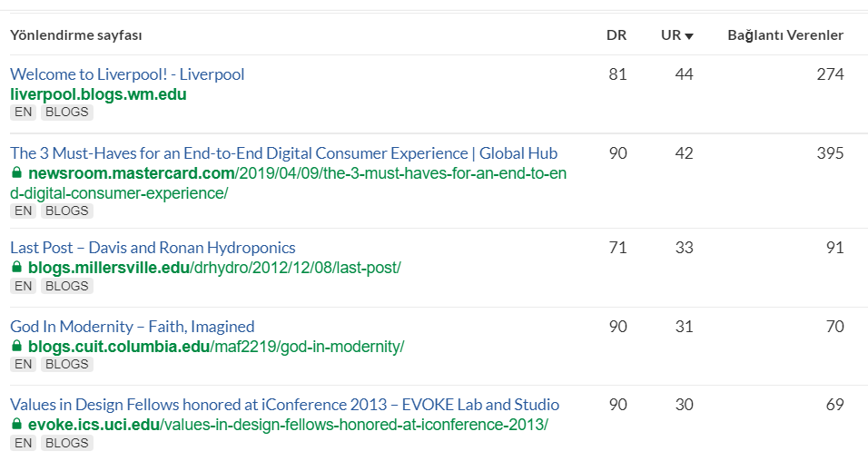Image resolution: width=868 pixels, height=461 pixels.
Task: Sort by Bağlantı Verenler column header
Action: pos(785,34)
